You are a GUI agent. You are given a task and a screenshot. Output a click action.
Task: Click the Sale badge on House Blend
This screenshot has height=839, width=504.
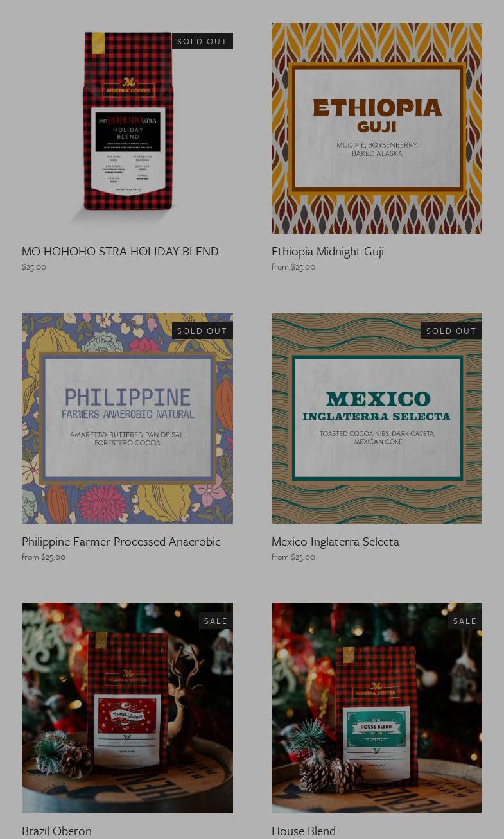coord(465,621)
